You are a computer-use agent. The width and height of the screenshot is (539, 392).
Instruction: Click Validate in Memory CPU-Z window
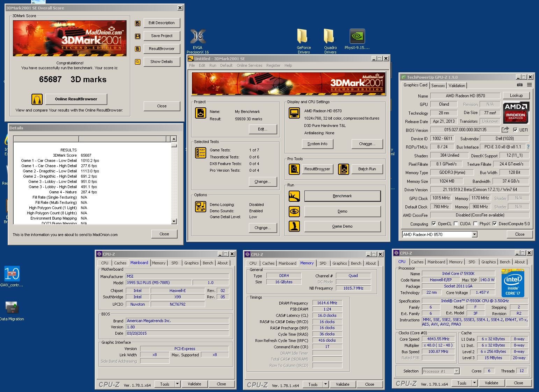pos(343,384)
